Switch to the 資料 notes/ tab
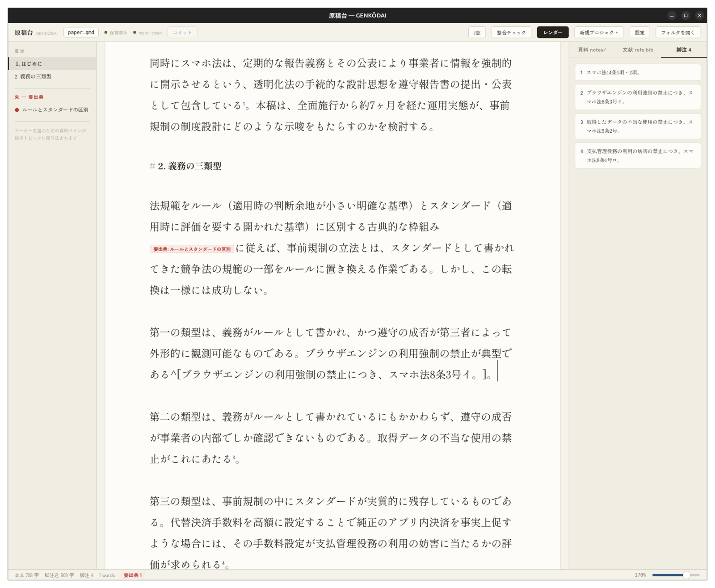The width and height of the screenshot is (715, 588). click(x=592, y=50)
